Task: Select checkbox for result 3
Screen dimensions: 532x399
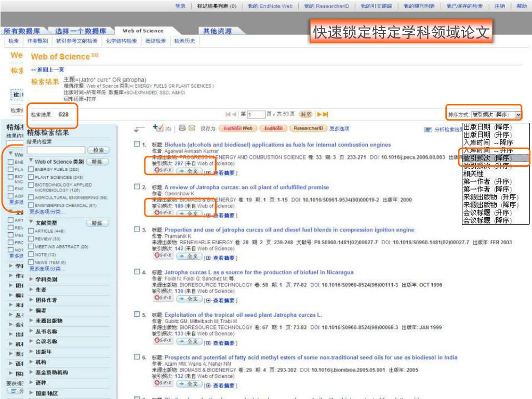Action: [137, 229]
